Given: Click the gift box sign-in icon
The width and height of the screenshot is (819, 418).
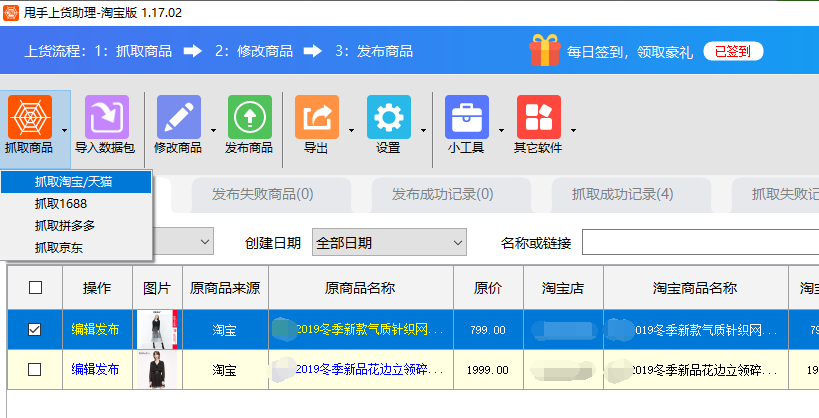Looking at the screenshot, I should tap(544, 50).
